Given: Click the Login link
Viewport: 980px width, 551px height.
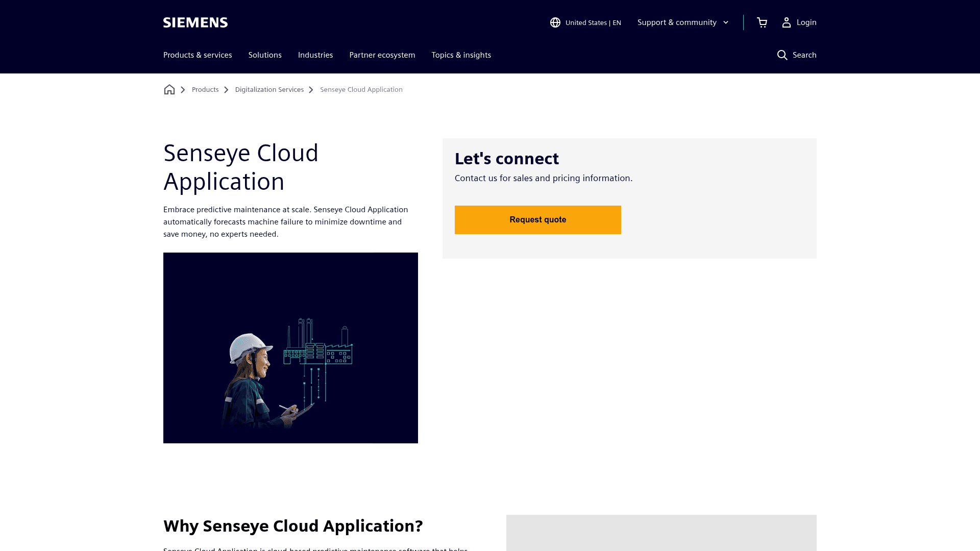Looking at the screenshot, I should point(806,22).
